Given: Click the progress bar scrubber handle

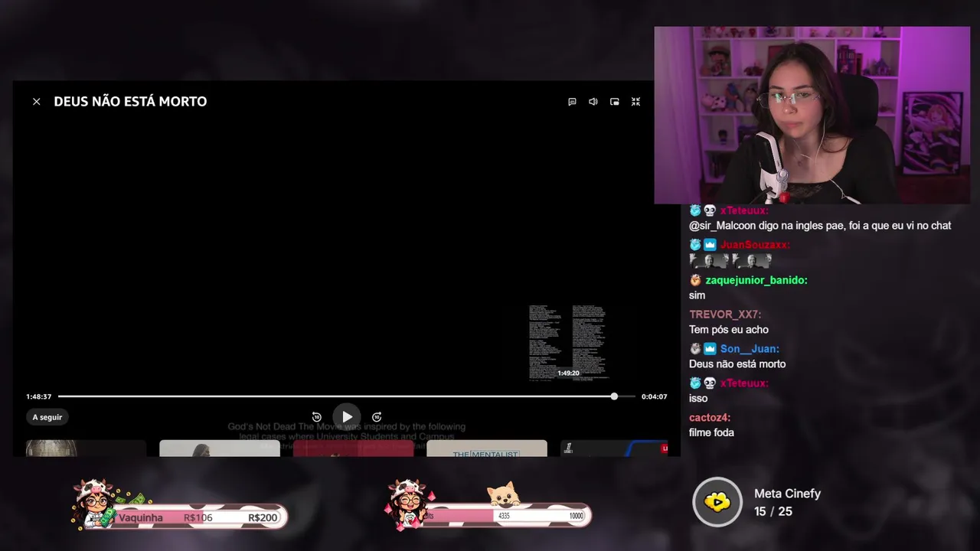Looking at the screenshot, I should click(x=614, y=396).
